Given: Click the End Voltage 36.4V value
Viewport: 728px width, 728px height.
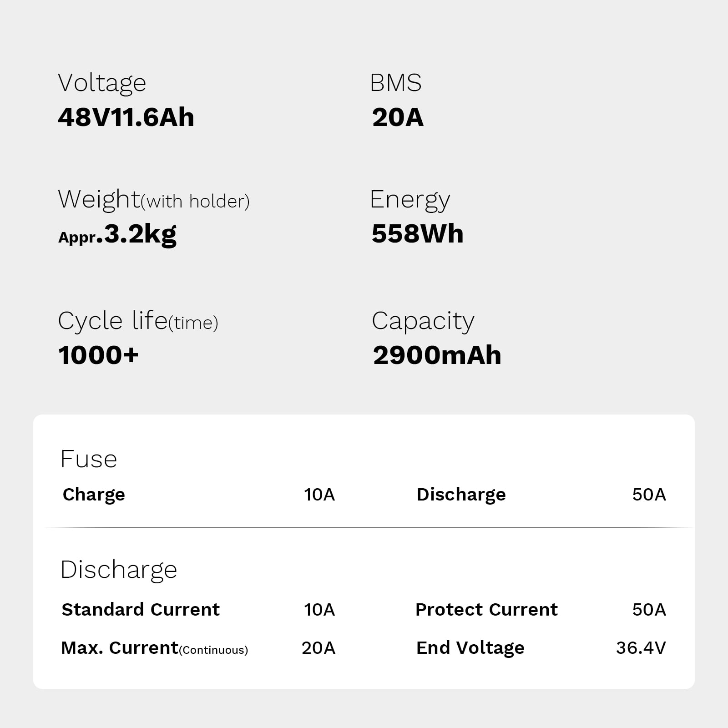Looking at the screenshot, I should point(641,648).
